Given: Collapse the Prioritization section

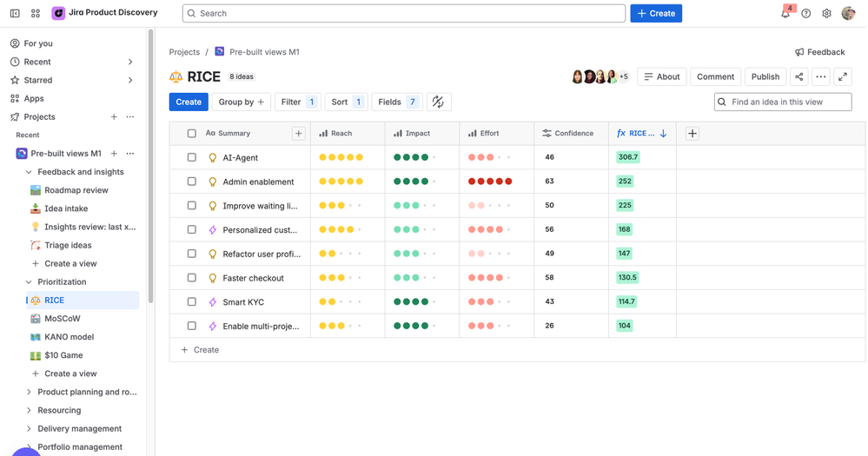Looking at the screenshot, I should pyautogui.click(x=29, y=282).
